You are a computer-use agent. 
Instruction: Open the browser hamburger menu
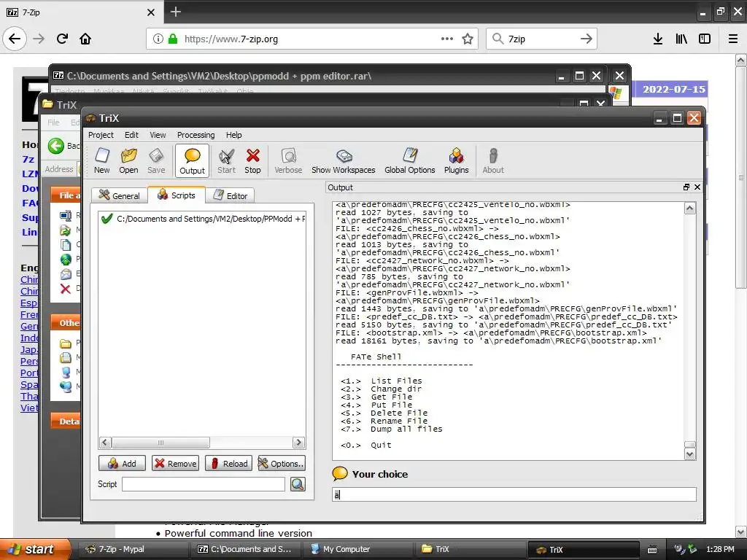[733, 39]
